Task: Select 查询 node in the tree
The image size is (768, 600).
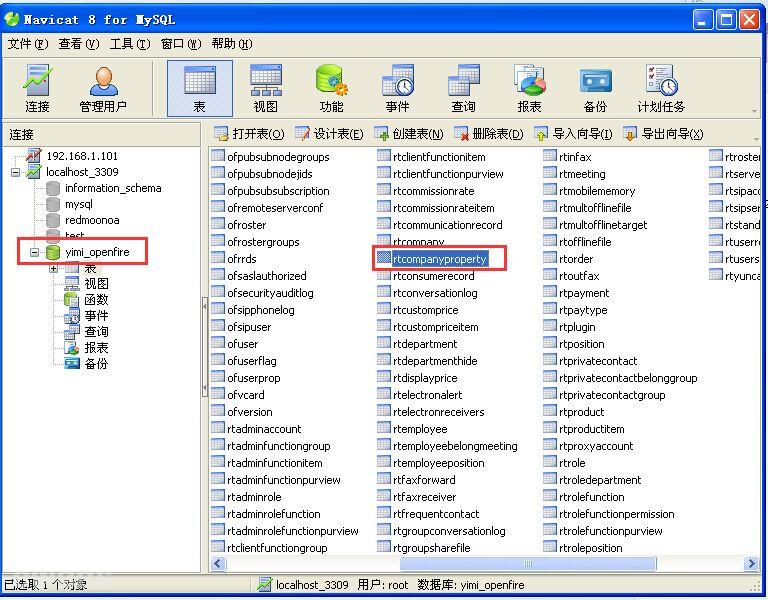Action: (96, 332)
